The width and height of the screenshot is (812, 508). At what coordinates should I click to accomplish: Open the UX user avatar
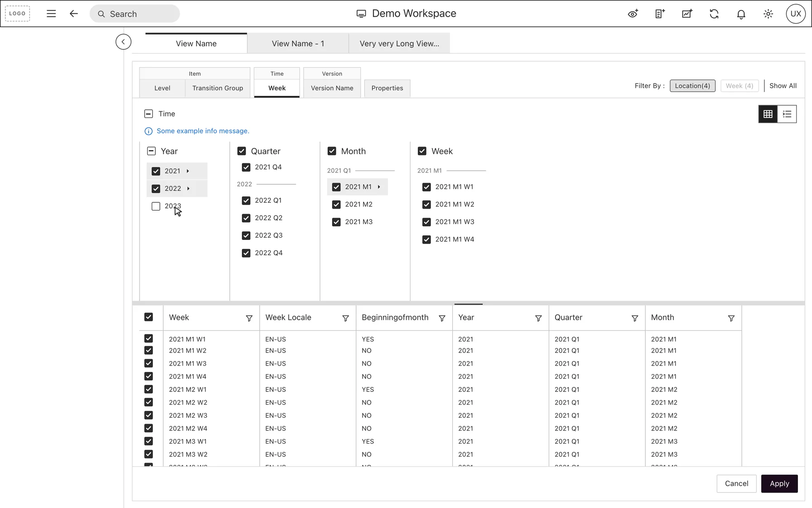796,14
